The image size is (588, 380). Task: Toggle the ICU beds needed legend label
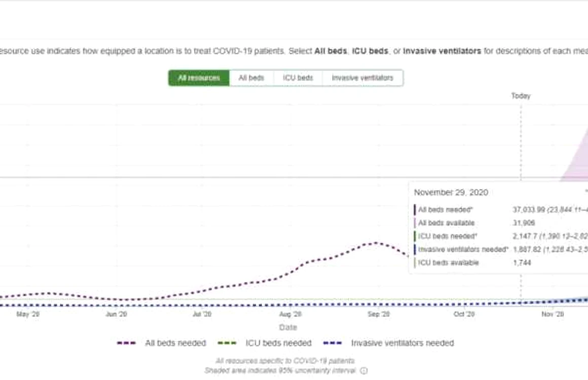[x=279, y=344]
